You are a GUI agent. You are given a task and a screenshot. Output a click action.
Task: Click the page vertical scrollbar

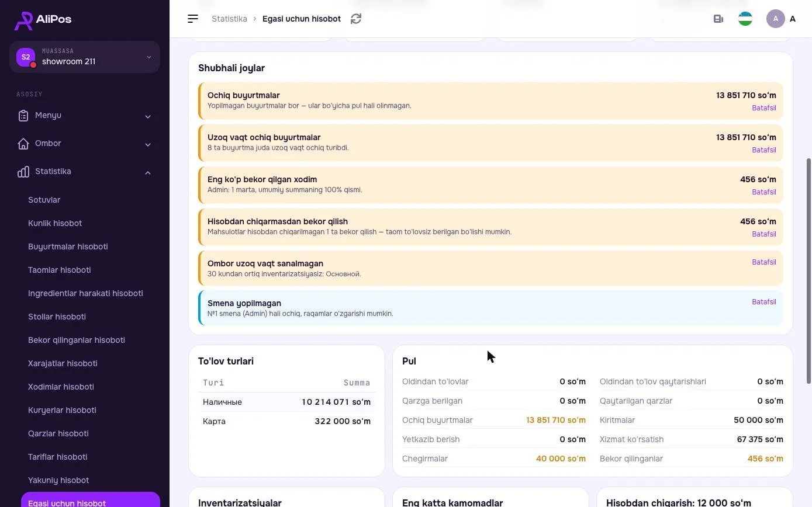pos(809,270)
